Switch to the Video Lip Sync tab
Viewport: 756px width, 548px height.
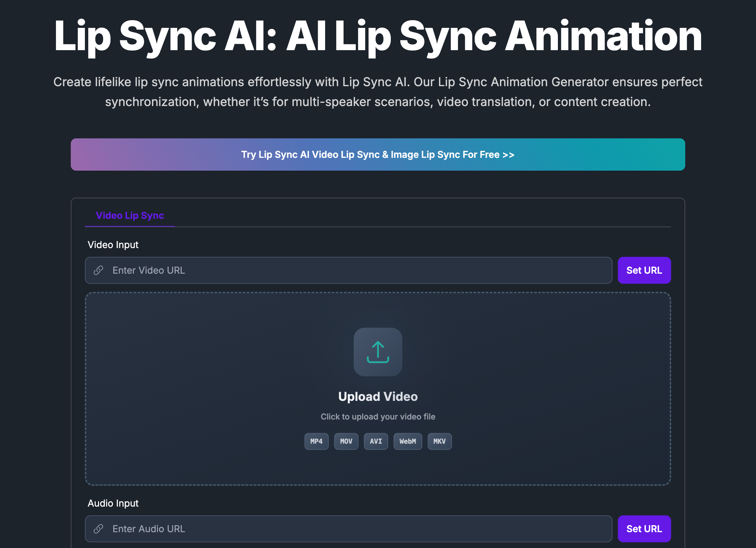[x=130, y=215]
